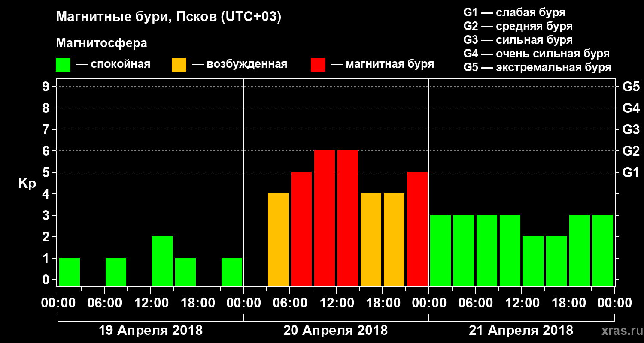Click the line 'G2 — средняя буря'
The width and height of the screenshot is (644, 343).
point(518,26)
